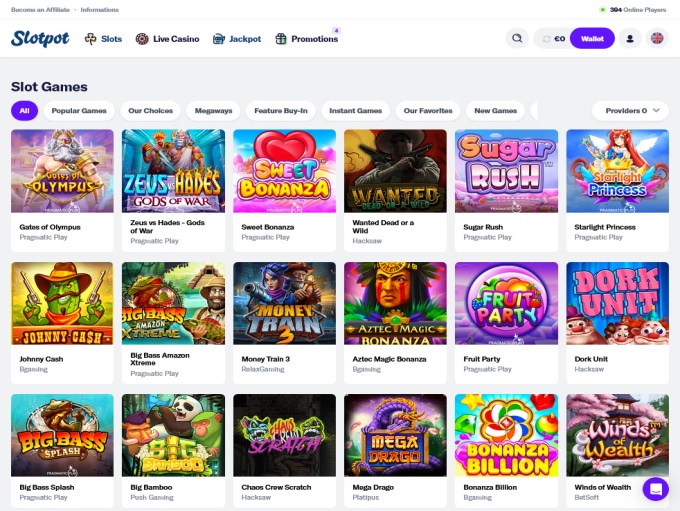Click the UK flag language icon

657,39
